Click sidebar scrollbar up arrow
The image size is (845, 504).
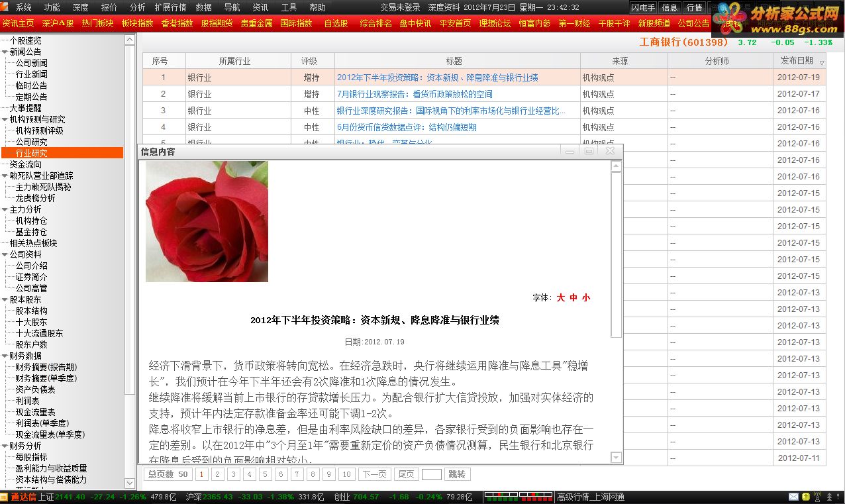point(130,40)
